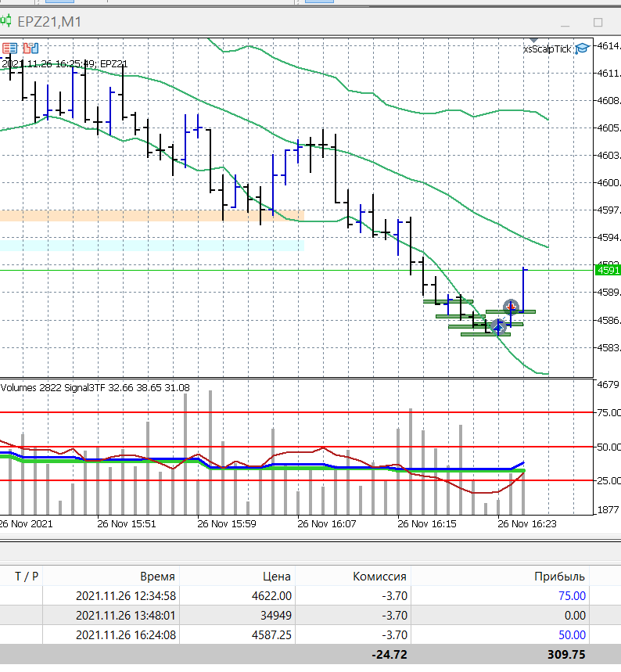This screenshot has width=621, height=672.
Task: Click the 75.00 indicator level label
Action: coord(608,413)
